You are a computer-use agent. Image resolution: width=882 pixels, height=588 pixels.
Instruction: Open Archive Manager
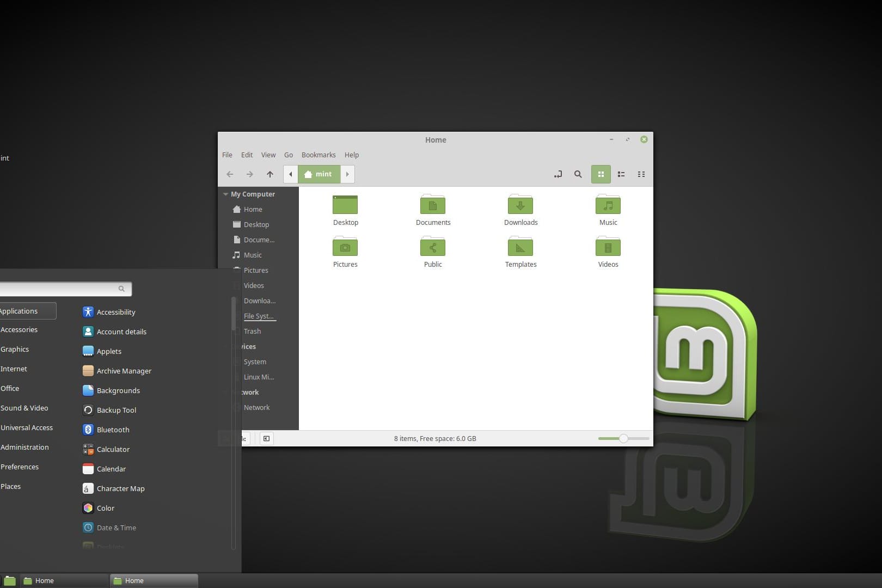[x=117, y=371]
